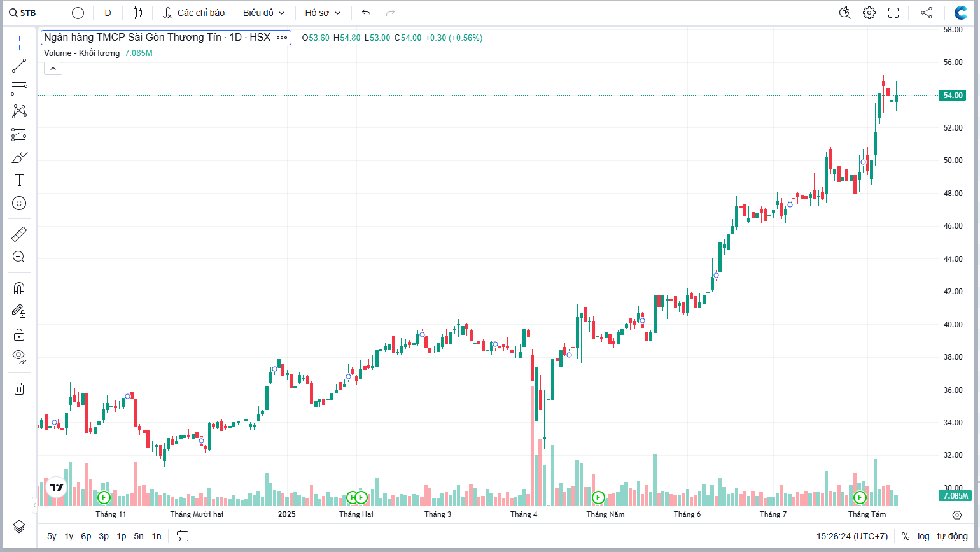Select the 1y time range
Viewport: 980px width, 552px height.
[x=69, y=536]
